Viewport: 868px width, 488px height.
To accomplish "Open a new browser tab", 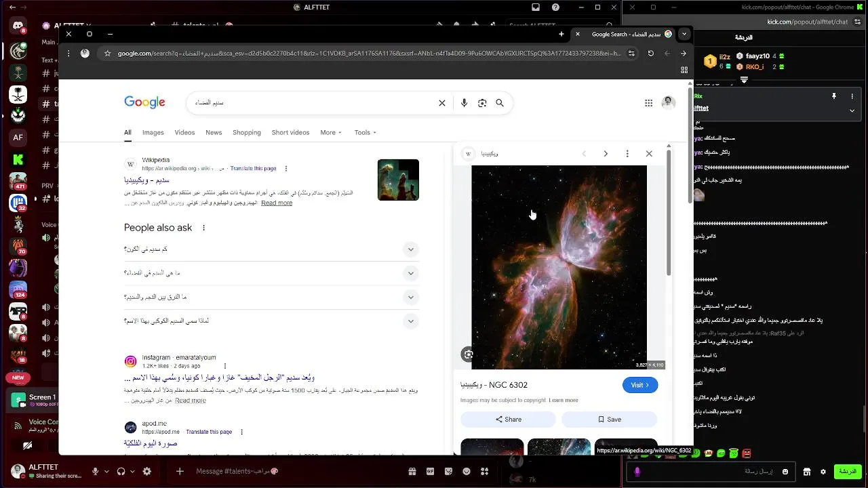I will click(561, 34).
